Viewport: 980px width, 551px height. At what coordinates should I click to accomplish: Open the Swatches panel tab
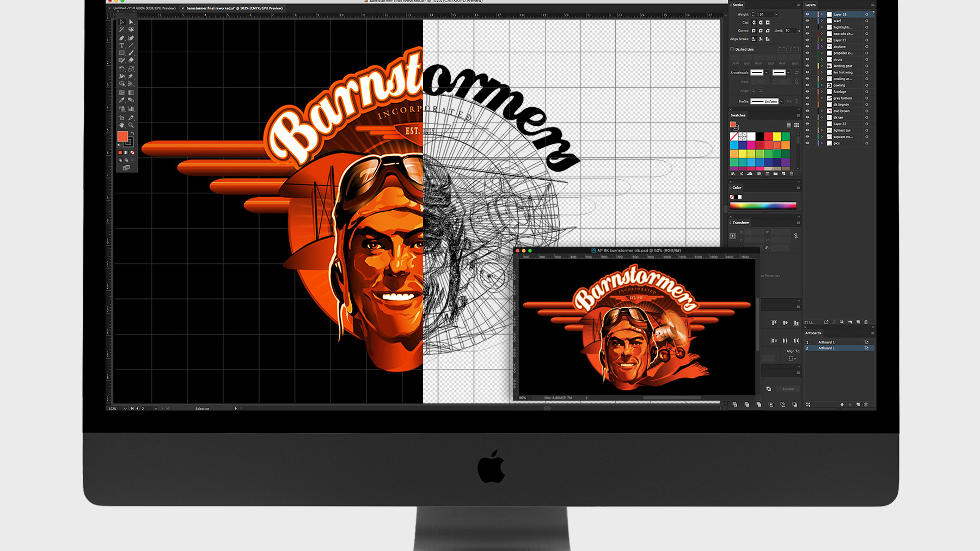pyautogui.click(x=738, y=115)
